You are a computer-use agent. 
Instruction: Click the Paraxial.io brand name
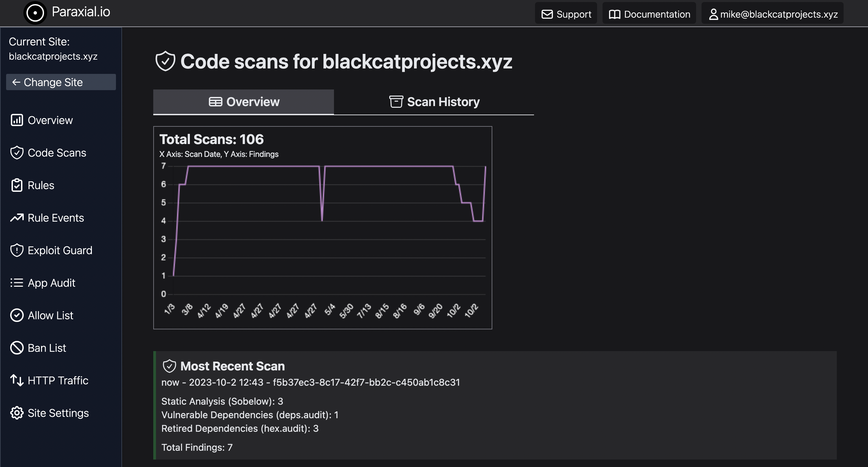(81, 12)
